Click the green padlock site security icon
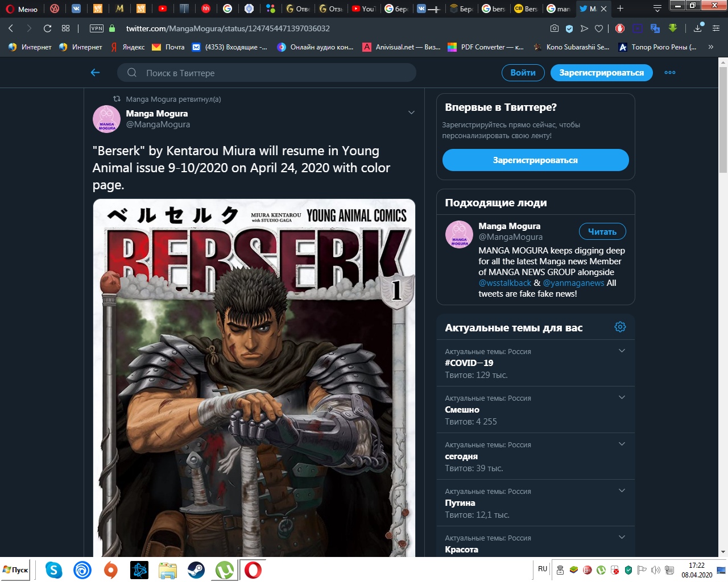The image size is (728, 582). pos(112,28)
